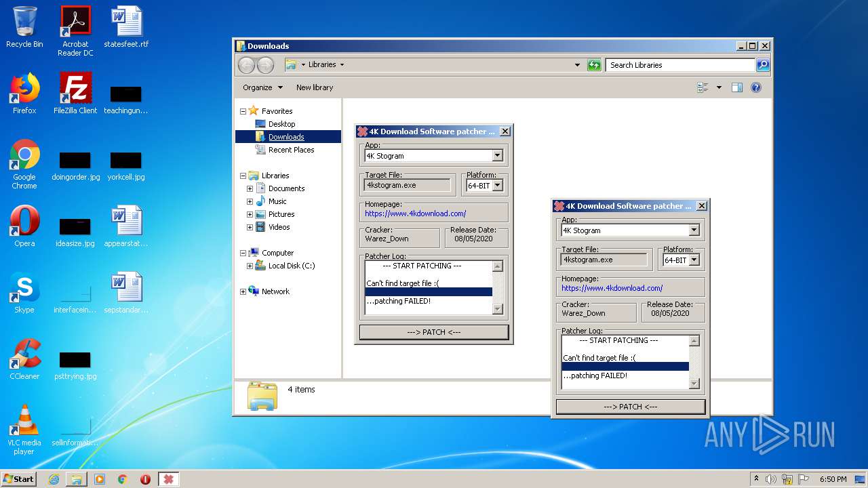Click the Target File field in right patcher
The height and width of the screenshot is (488, 868).
pos(604,260)
